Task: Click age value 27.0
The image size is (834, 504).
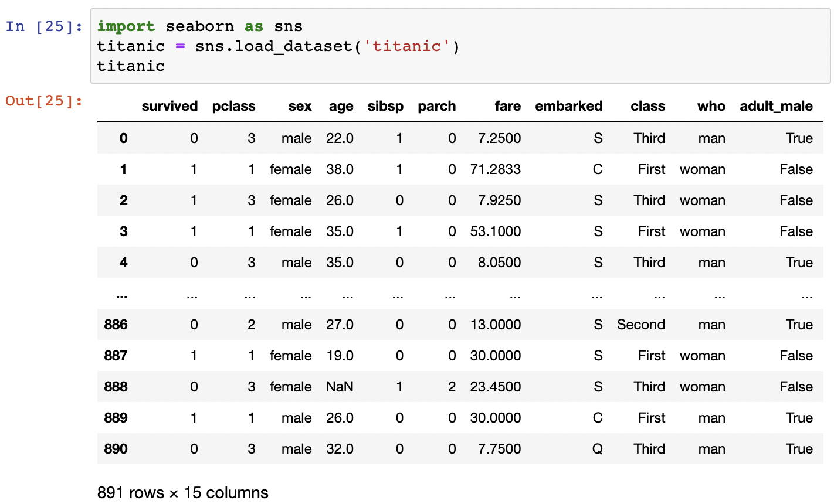Action: tap(340, 325)
